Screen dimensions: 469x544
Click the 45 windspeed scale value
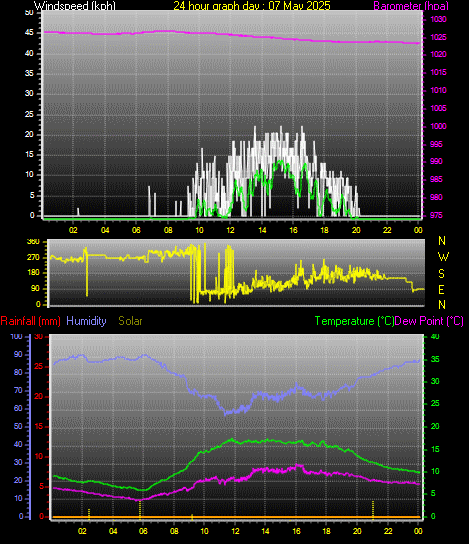tap(29, 33)
